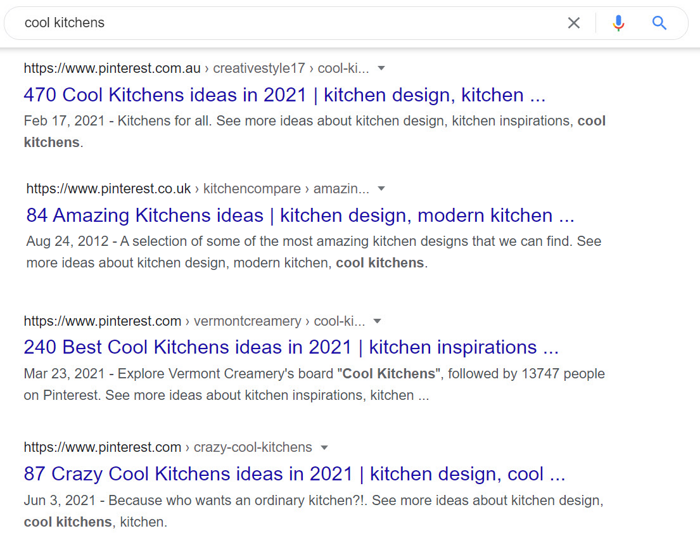Start voice search with the microphone icon
Viewport: 700px width, 545px height.
pyautogui.click(x=618, y=23)
